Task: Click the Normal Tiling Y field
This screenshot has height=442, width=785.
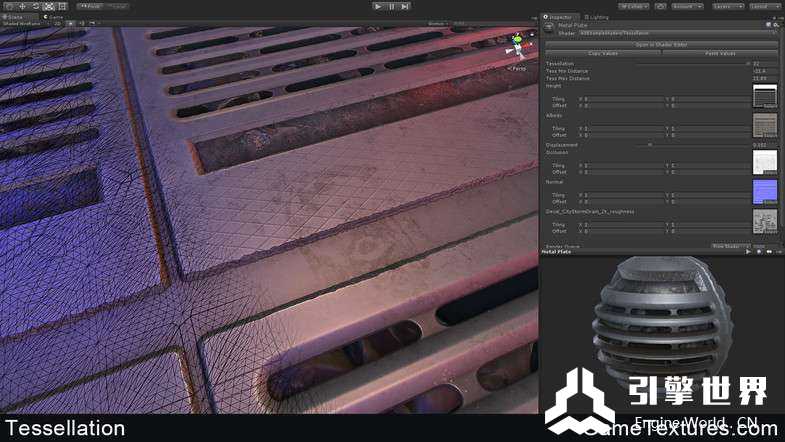Action: 711,195
